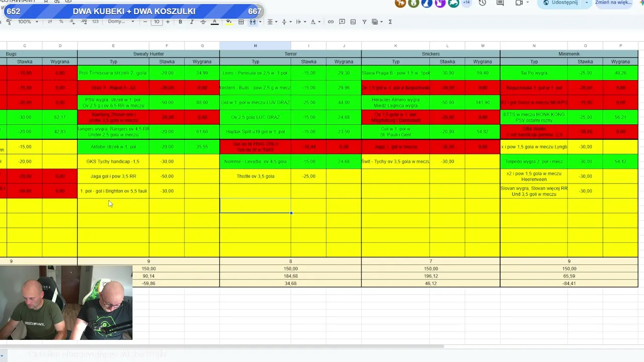
Task: Click the Udostępnij share button
Action: click(560, 3)
